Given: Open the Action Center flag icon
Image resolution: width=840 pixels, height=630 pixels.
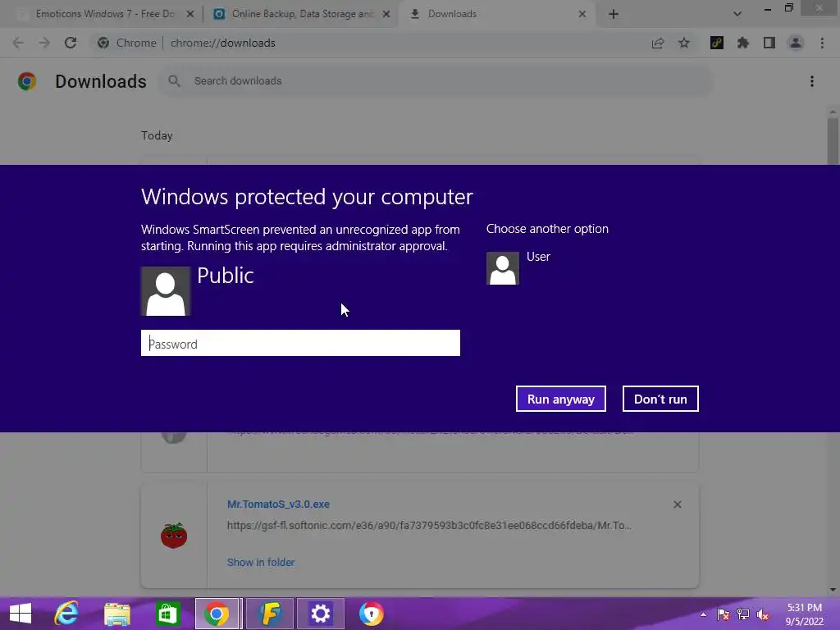Looking at the screenshot, I should point(724,614).
